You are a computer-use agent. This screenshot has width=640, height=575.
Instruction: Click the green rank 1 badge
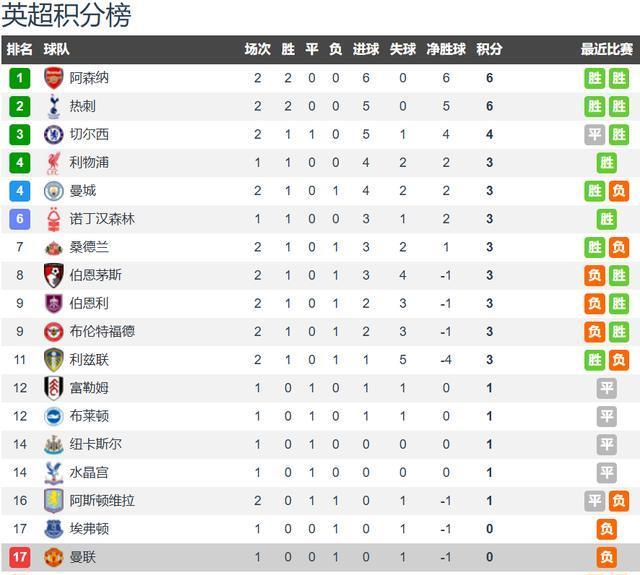[20, 78]
